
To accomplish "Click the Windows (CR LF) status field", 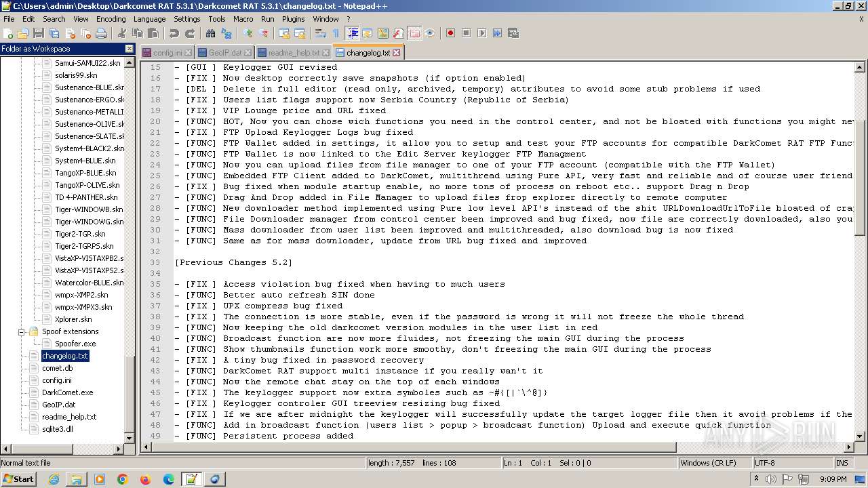I will [715, 463].
